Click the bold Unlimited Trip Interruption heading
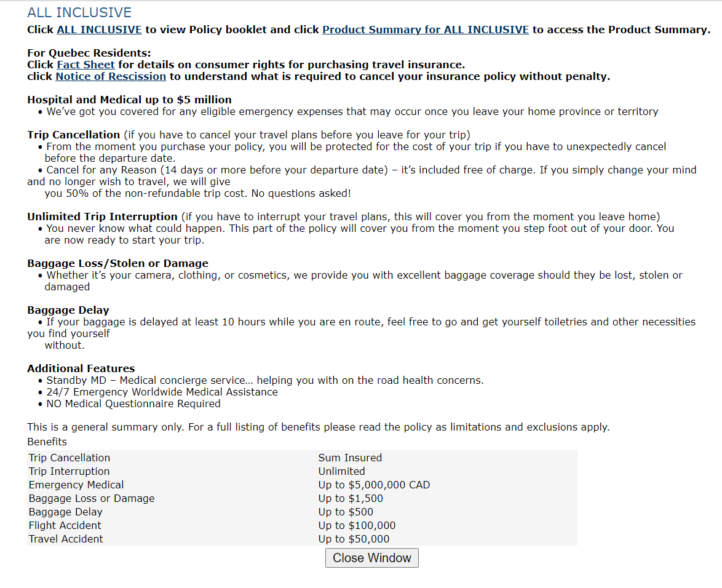 tap(102, 217)
